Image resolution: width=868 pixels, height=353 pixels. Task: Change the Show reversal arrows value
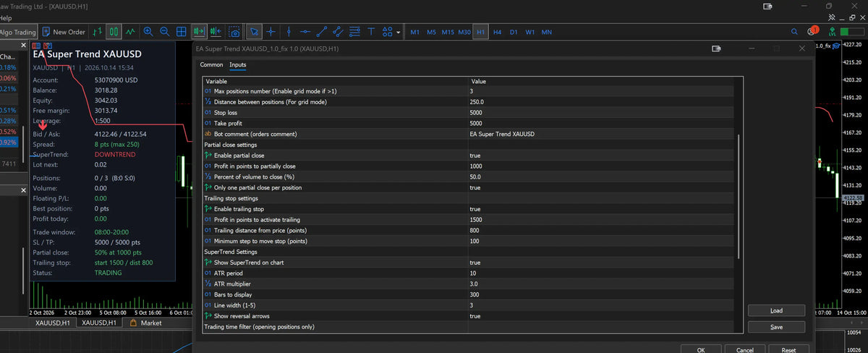pyautogui.click(x=600, y=316)
